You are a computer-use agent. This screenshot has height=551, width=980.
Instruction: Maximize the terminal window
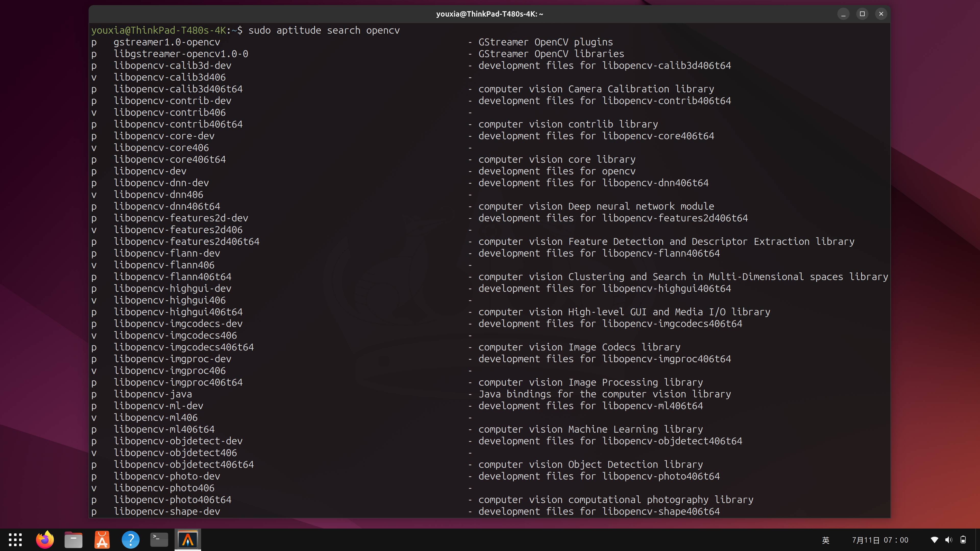tap(862, 14)
